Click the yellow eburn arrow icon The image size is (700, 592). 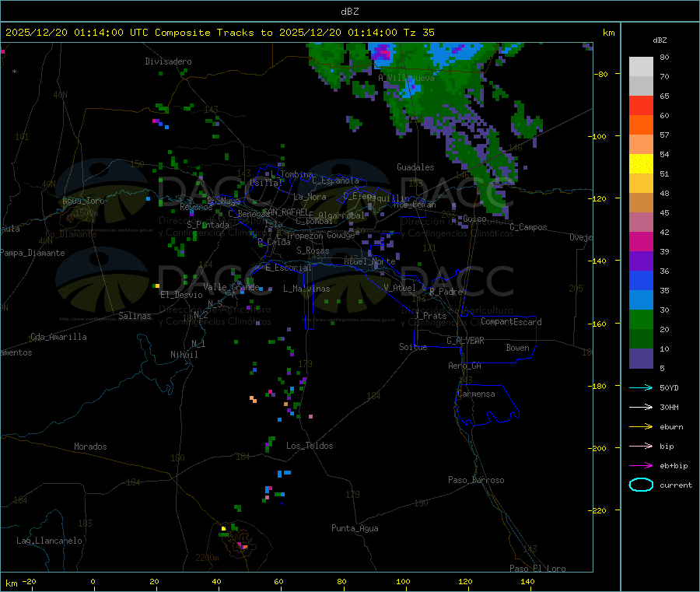(x=641, y=426)
